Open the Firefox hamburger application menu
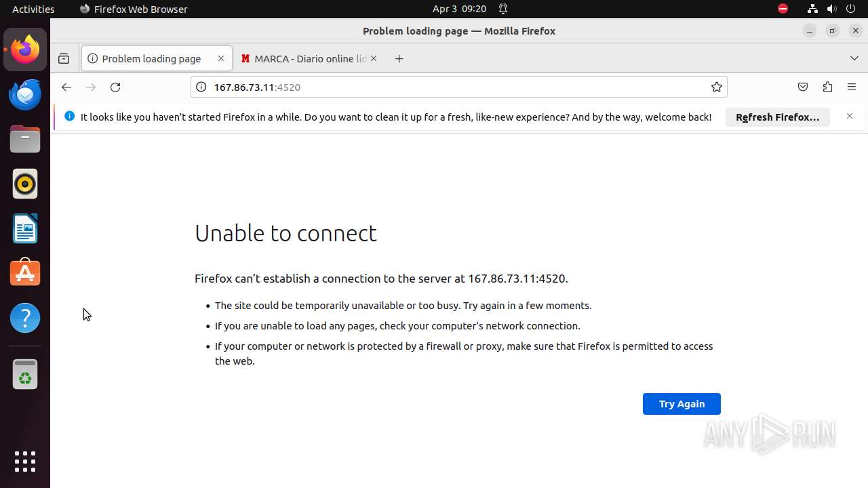This screenshot has width=868, height=488. pos(852,87)
